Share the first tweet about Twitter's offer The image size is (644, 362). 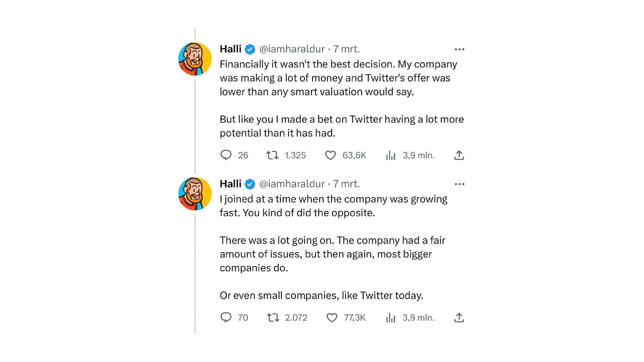459,155
